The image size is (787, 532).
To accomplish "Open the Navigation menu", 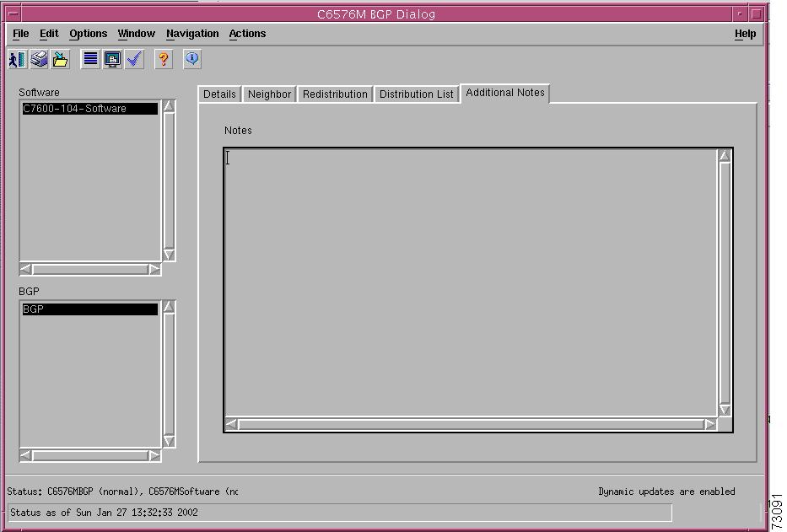I will tap(192, 34).
